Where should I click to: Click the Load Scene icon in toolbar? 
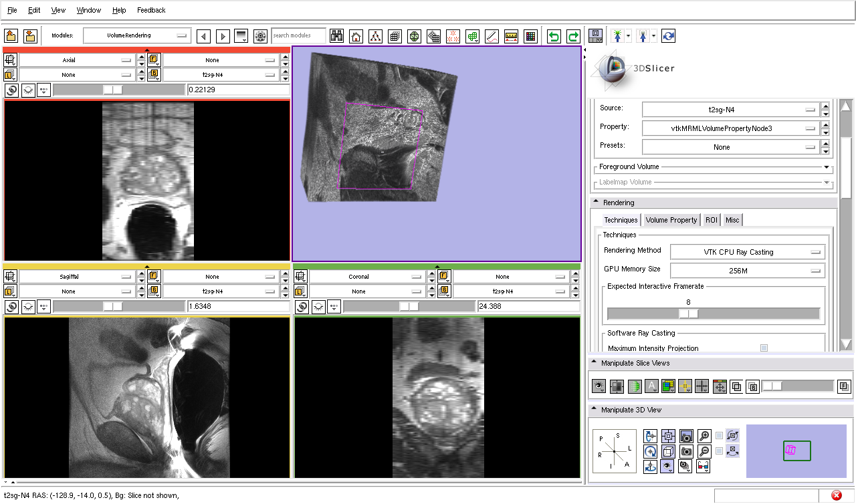click(11, 36)
